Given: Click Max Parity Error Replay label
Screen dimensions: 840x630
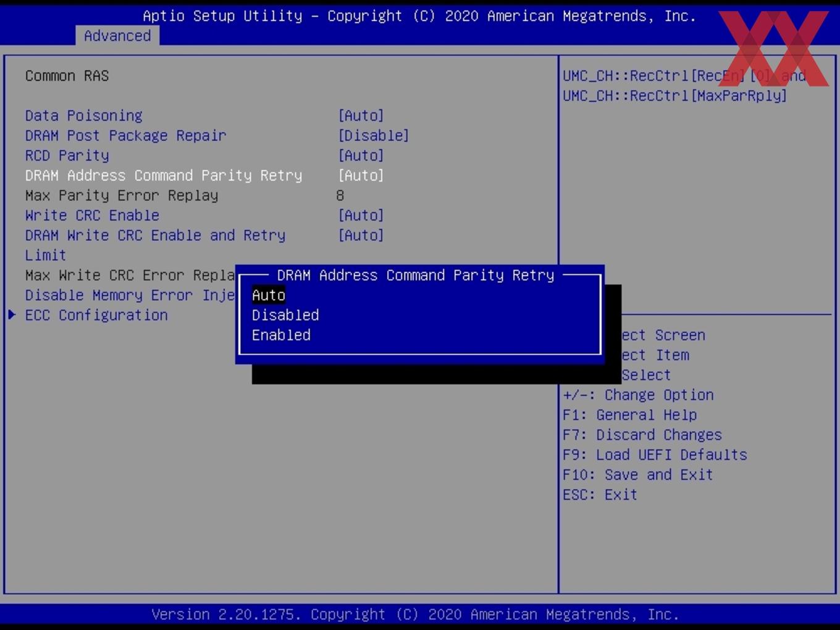Looking at the screenshot, I should click(122, 195).
